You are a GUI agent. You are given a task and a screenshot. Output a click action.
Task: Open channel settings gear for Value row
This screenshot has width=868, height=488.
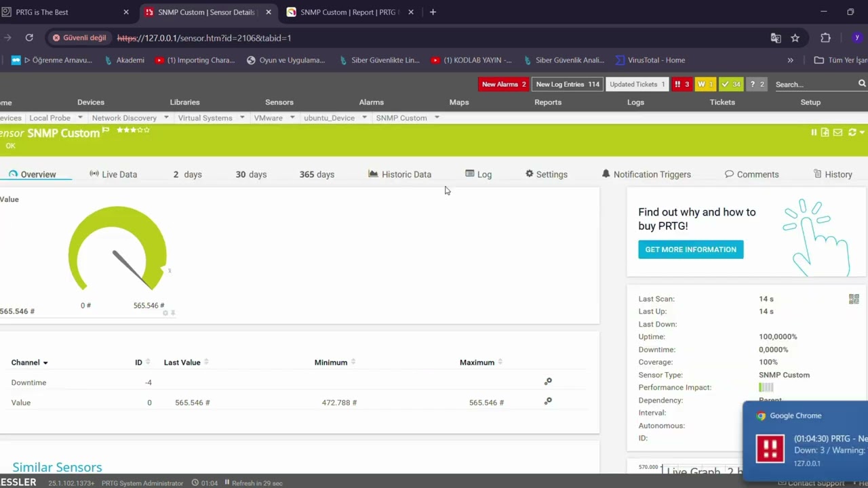click(548, 401)
